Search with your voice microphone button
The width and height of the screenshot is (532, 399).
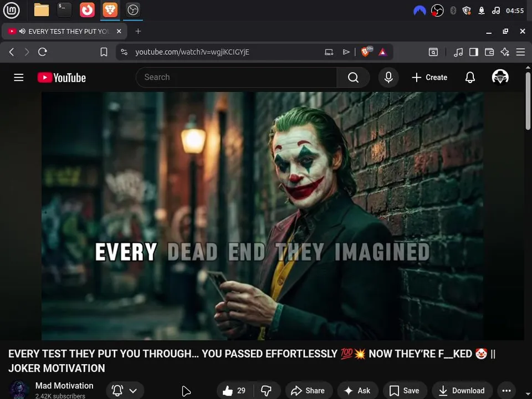[388, 78]
